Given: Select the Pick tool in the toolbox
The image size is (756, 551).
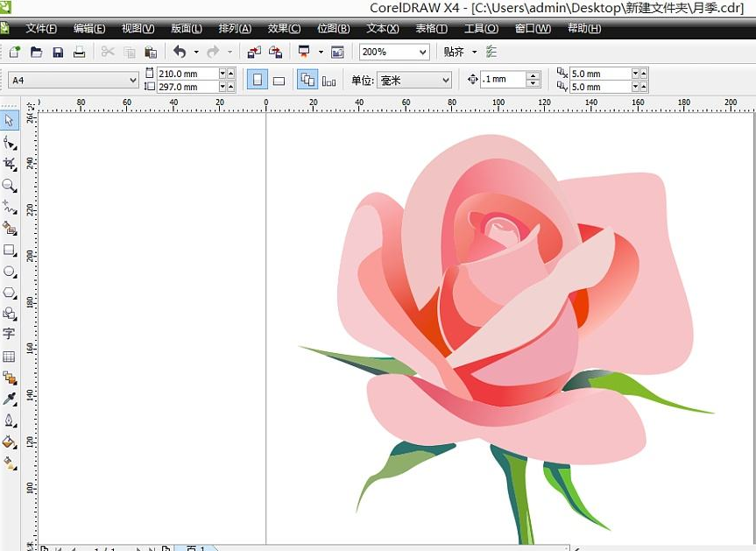Looking at the screenshot, I should point(10,121).
